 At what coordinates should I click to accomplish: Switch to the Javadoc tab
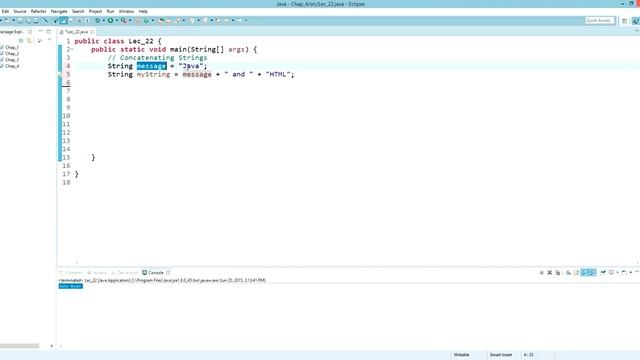(97, 273)
